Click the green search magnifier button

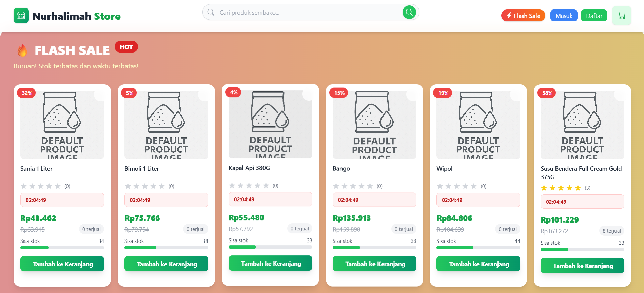[x=409, y=13]
